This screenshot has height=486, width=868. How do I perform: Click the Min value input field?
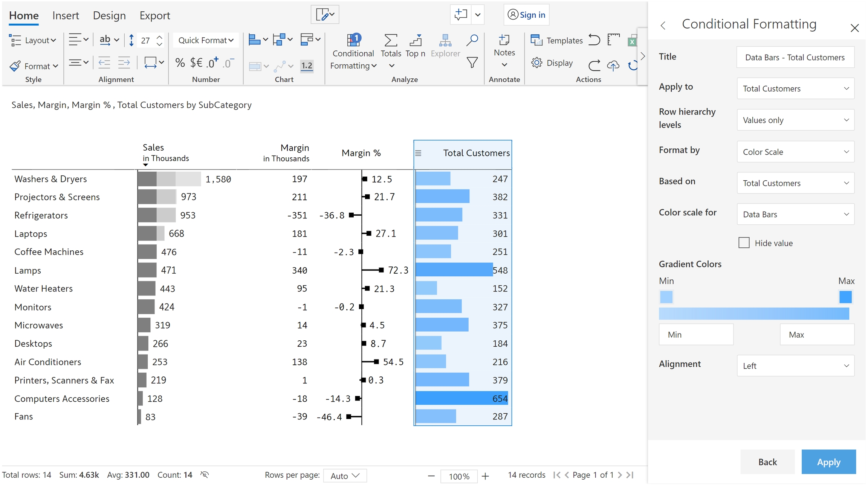click(696, 335)
